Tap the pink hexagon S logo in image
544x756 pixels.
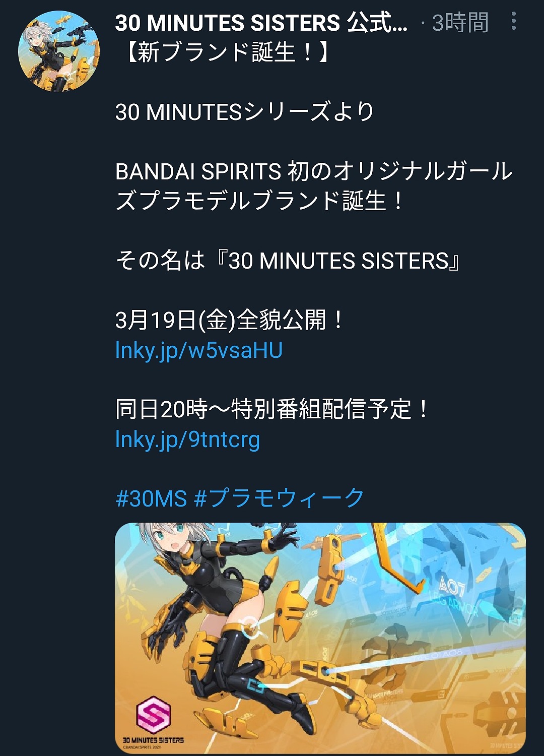(154, 715)
